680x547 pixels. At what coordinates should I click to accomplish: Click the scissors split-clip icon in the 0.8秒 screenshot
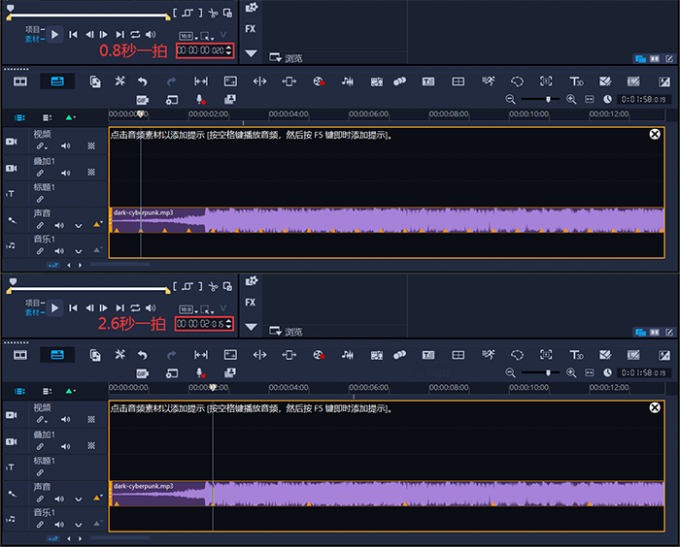213,13
